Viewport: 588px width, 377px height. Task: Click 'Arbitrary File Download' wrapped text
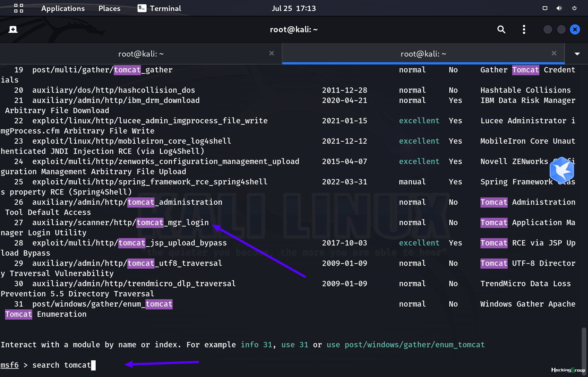point(57,111)
